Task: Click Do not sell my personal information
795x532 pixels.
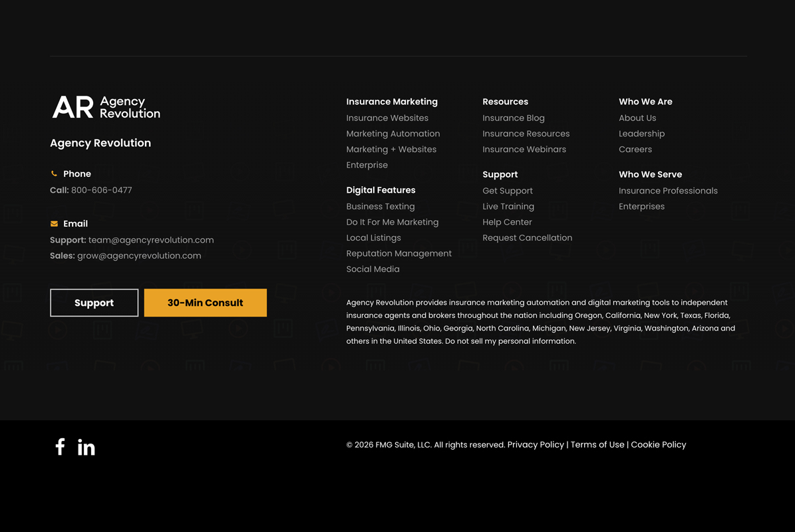Action: [x=510, y=341]
